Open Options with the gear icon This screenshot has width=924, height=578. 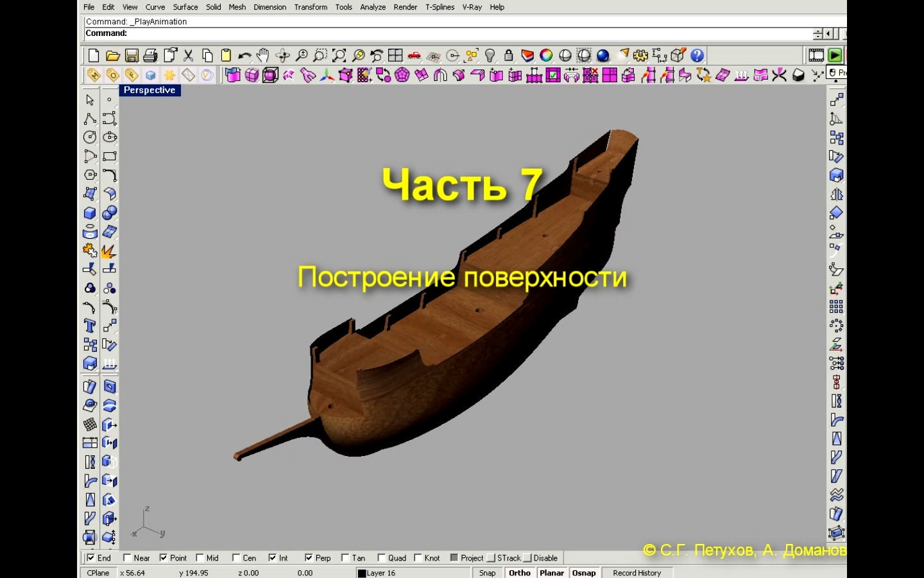tap(640, 56)
